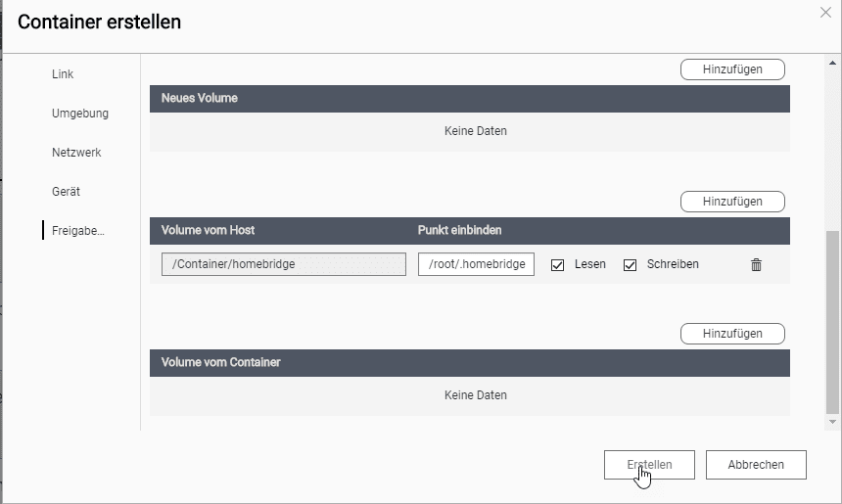842x504 pixels.
Task: Switch to the Umgebung section
Action: pos(80,114)
